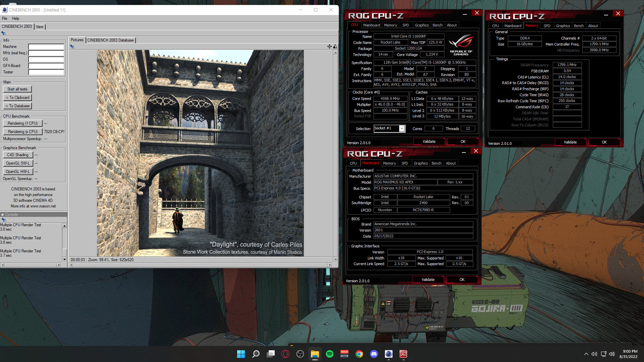Open the Socket #1 selection dropdown in CPU-Z

tap(402, 128)
